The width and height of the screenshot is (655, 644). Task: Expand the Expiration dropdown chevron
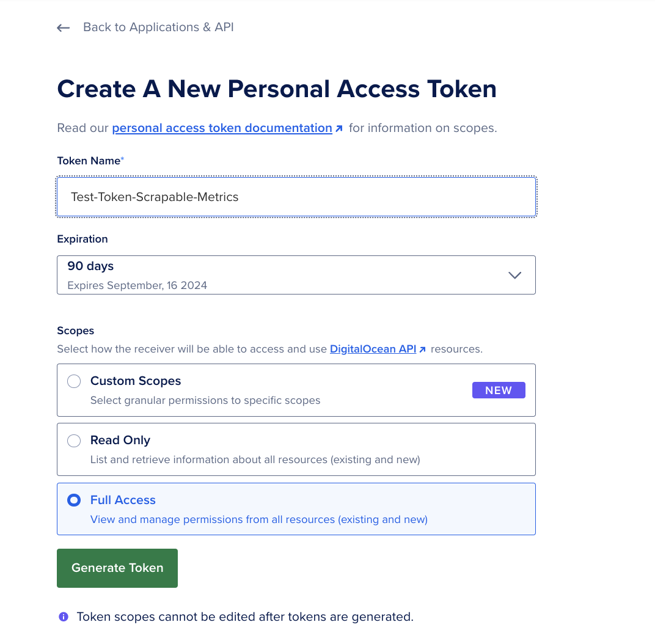(515, 275)
